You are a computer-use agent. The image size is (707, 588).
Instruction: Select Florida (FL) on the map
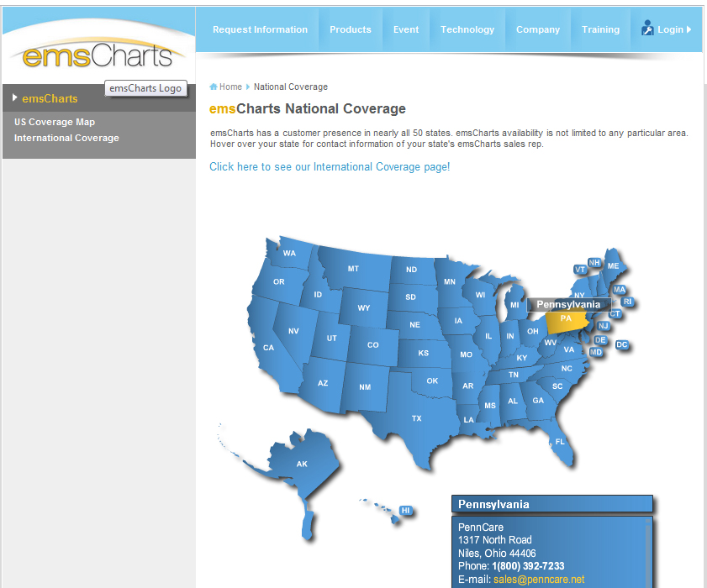pyautogui.click(x=560, y=442)
